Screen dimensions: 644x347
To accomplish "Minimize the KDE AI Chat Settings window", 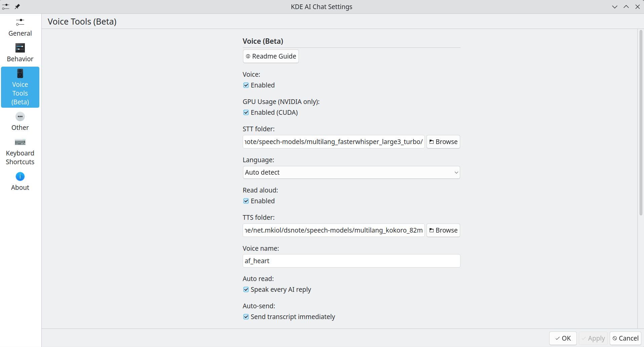I will pos(615,7).
